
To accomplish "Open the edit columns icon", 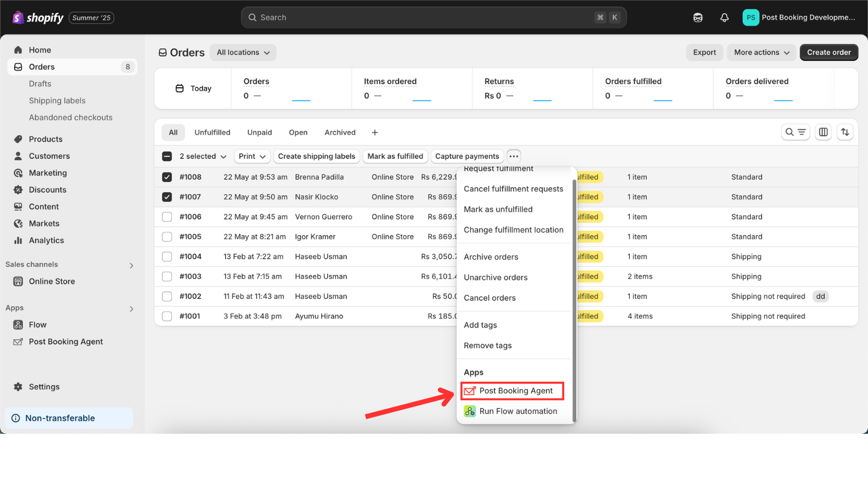I will coord(824,132).
